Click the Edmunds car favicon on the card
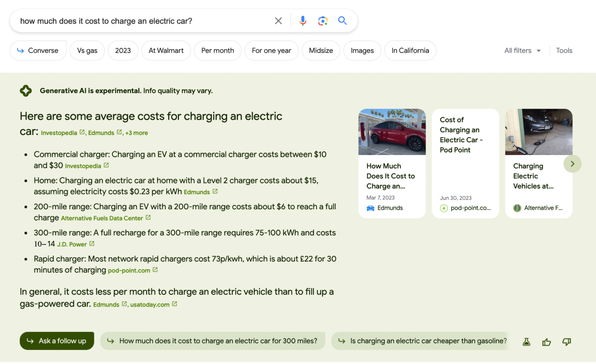The height and width of the screenshot is (364, 596). coord(370,208)
